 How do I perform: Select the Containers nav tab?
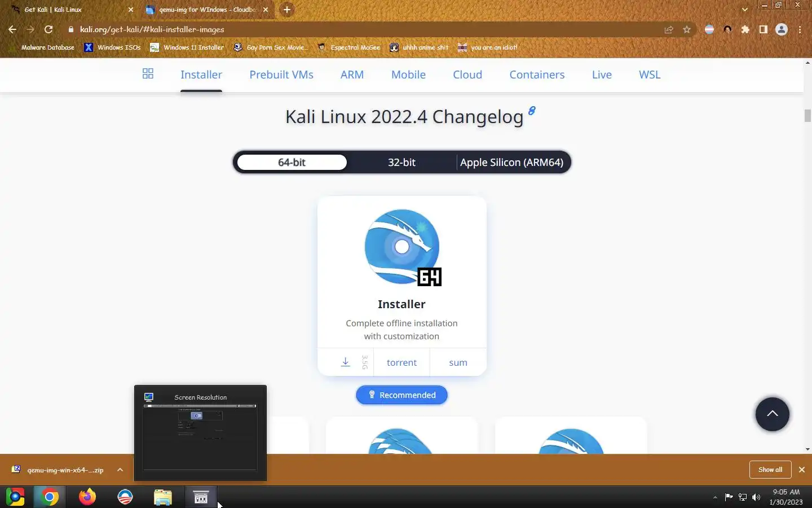pos(537,75)
